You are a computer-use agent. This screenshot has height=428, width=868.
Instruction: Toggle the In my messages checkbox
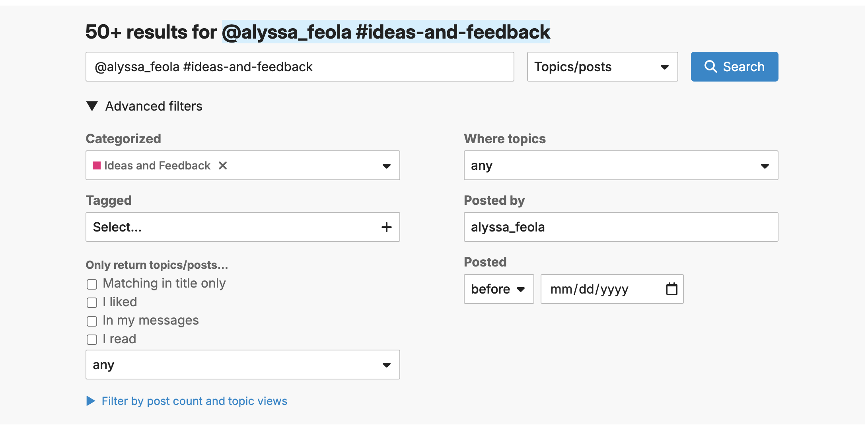pos(92,321)
